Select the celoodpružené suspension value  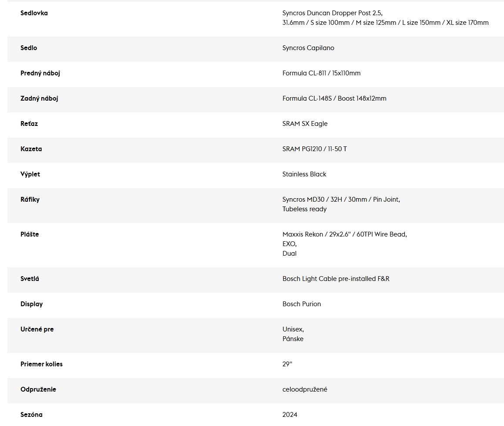305,389
